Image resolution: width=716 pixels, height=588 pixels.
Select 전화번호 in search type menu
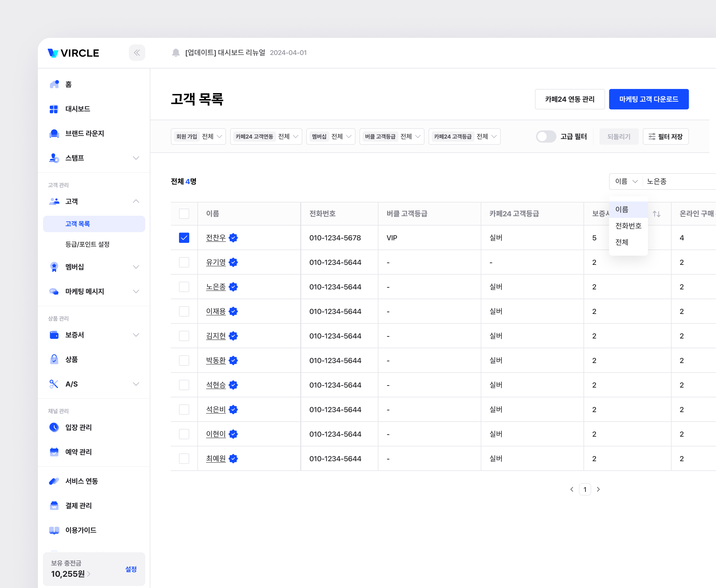(x=628, y=226)
